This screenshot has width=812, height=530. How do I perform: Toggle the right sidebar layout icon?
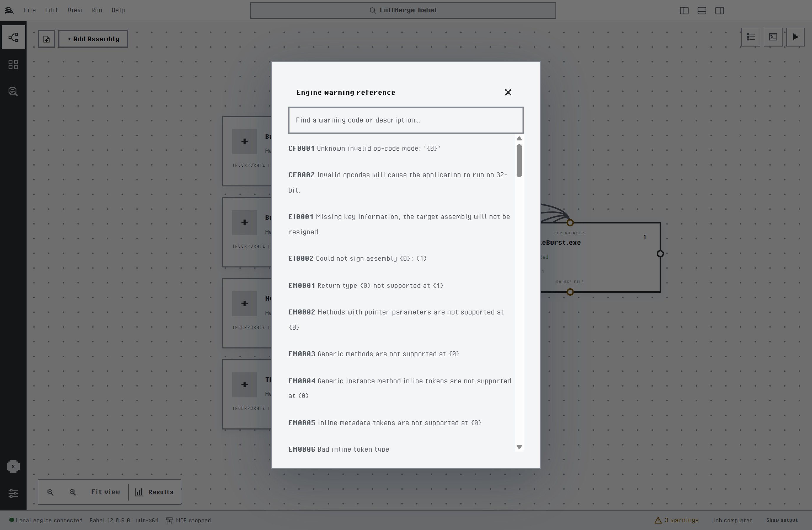720,11
